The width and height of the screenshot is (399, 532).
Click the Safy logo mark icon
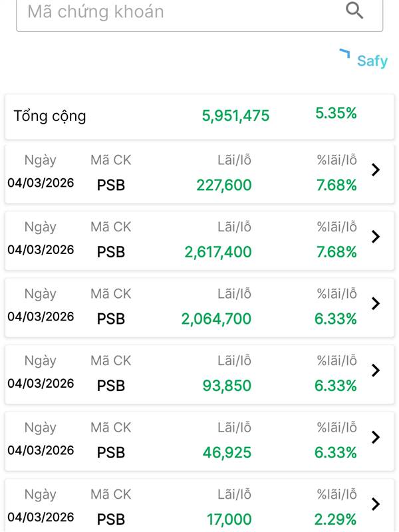(344, 53)
